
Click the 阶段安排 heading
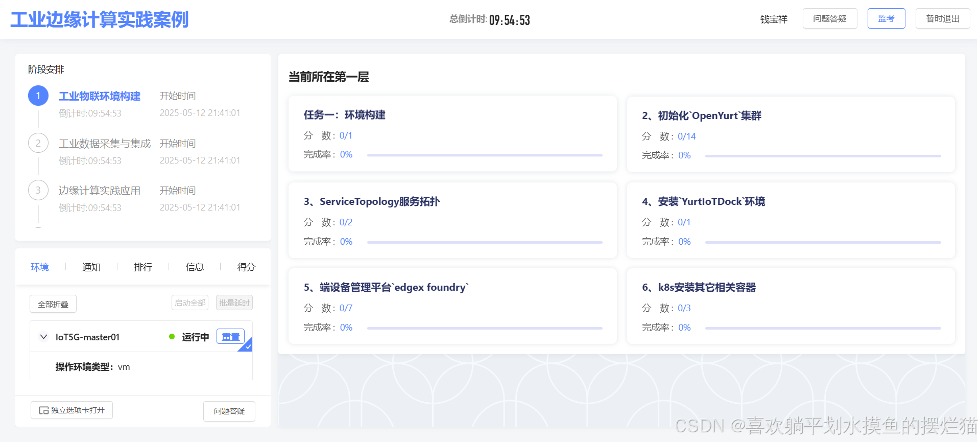coord(46,69)
